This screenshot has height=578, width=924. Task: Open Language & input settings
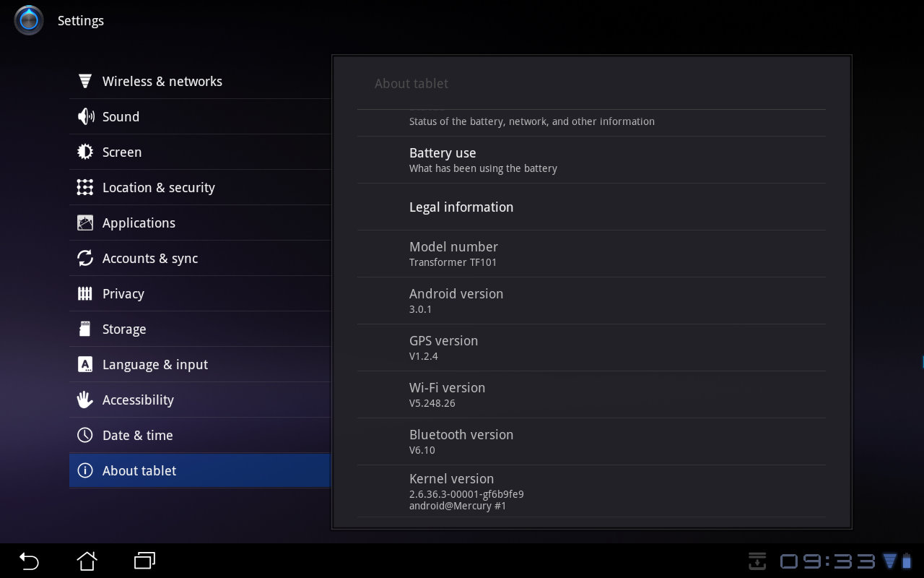200,364
